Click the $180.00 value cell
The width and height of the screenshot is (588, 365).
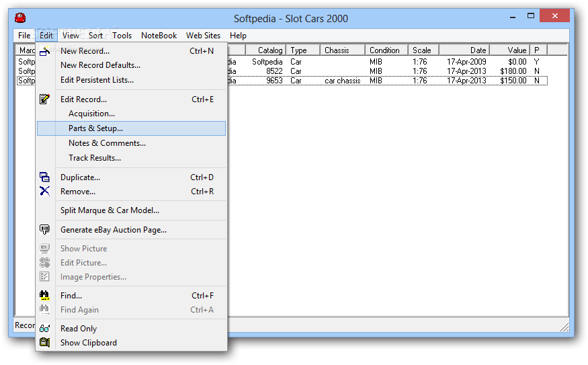513,71
